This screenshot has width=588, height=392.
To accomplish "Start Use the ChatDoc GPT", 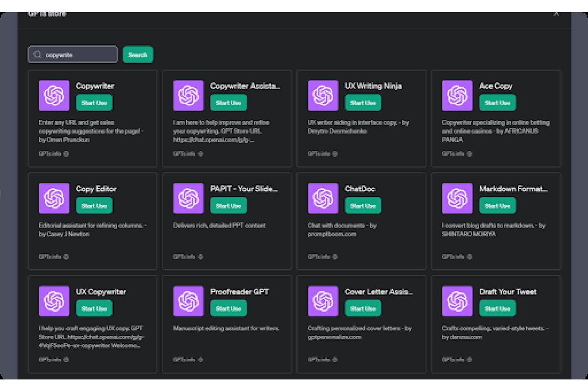I will tap(363, 206).
